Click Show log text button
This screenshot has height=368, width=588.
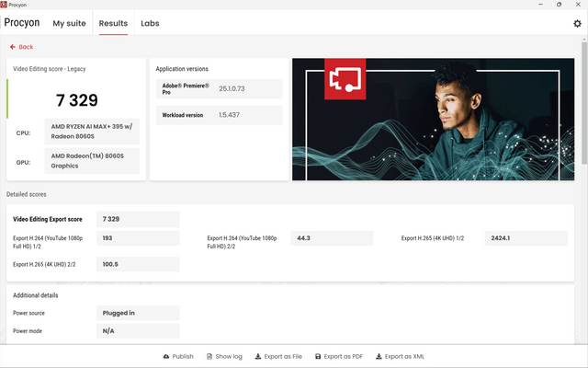click(229, 356)
